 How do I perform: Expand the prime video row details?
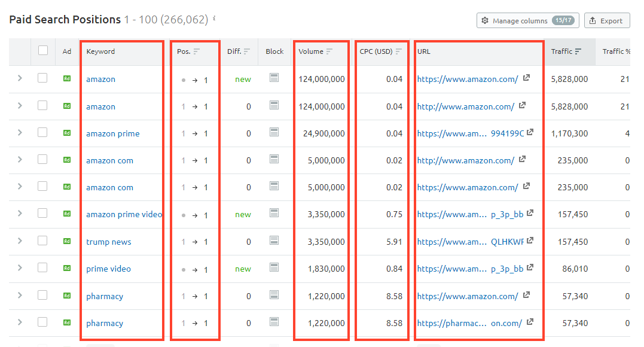tap(20, 267)
